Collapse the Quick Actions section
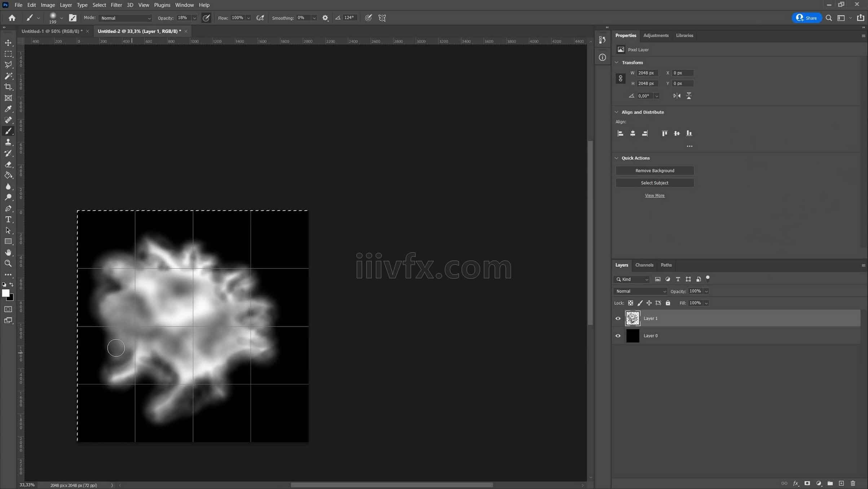The image size is (868, 489). coord(617,158)
